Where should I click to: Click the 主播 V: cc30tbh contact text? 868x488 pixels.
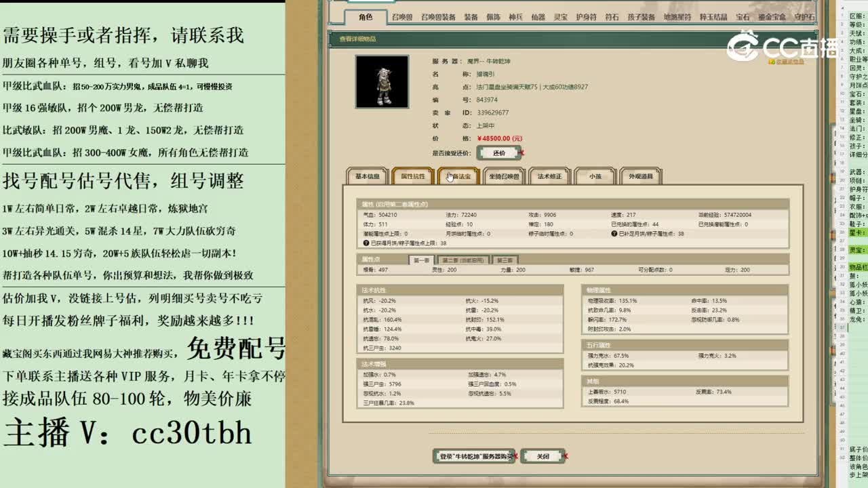point(127,432)
